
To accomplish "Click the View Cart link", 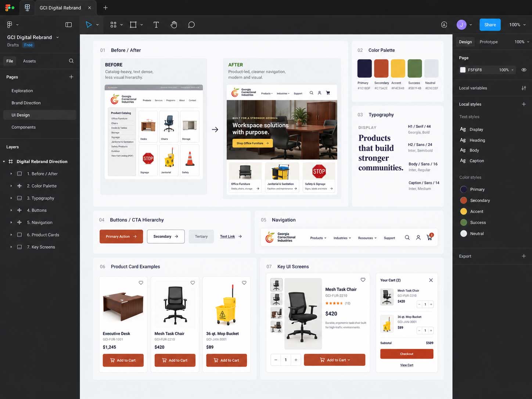I will (407, 365).
